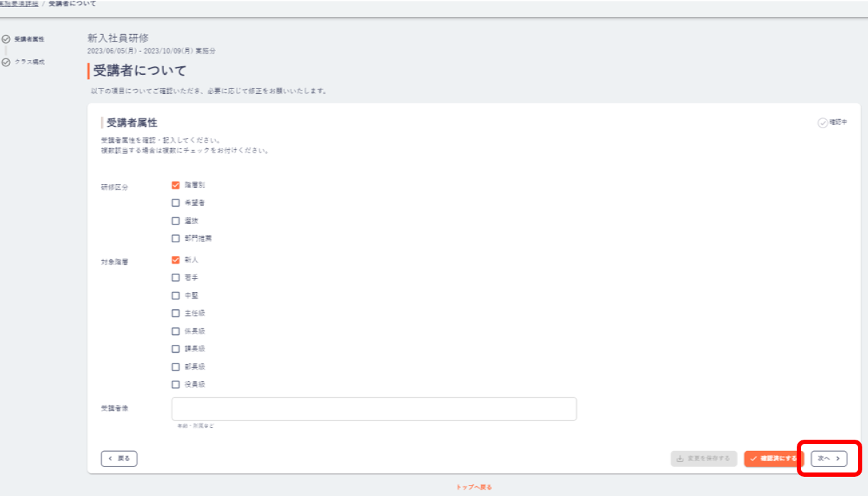868x496 pixels.
Task: Click the check icon beside クラス構成 step
Action: point(6,63)
